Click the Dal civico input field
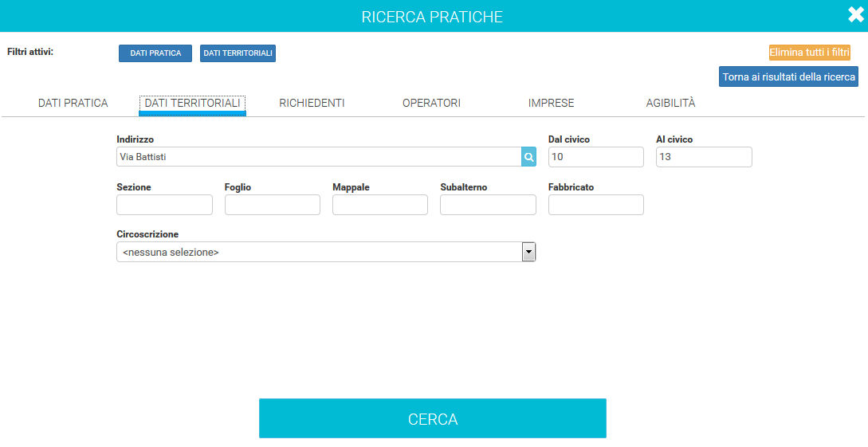The image size is (868, 447). 595,157
